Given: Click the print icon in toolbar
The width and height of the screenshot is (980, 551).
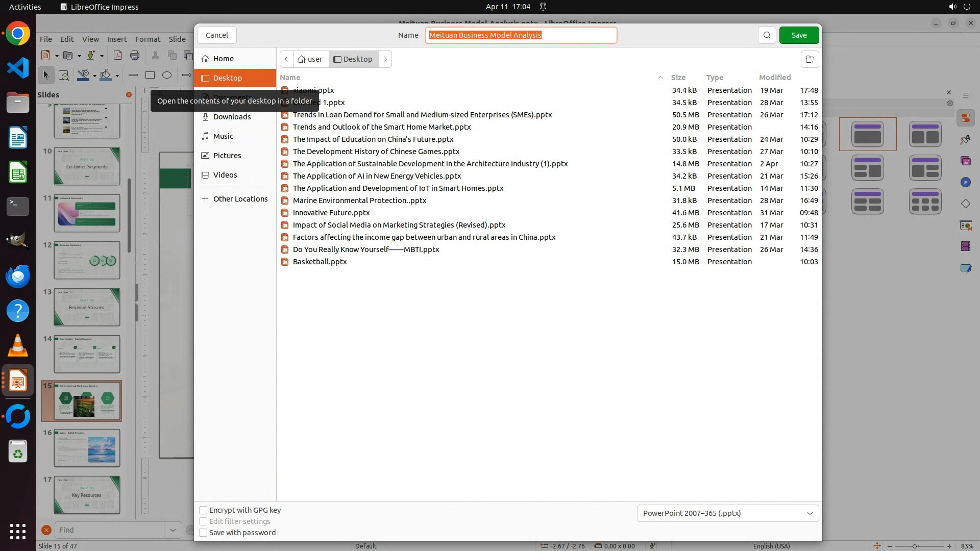Looking at the screenshot, I should [135, 55].
